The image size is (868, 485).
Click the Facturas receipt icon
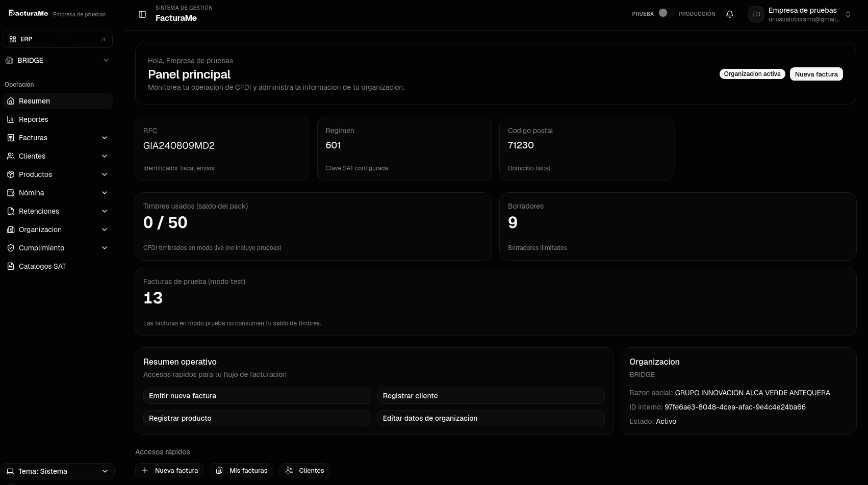coord(11,138)
